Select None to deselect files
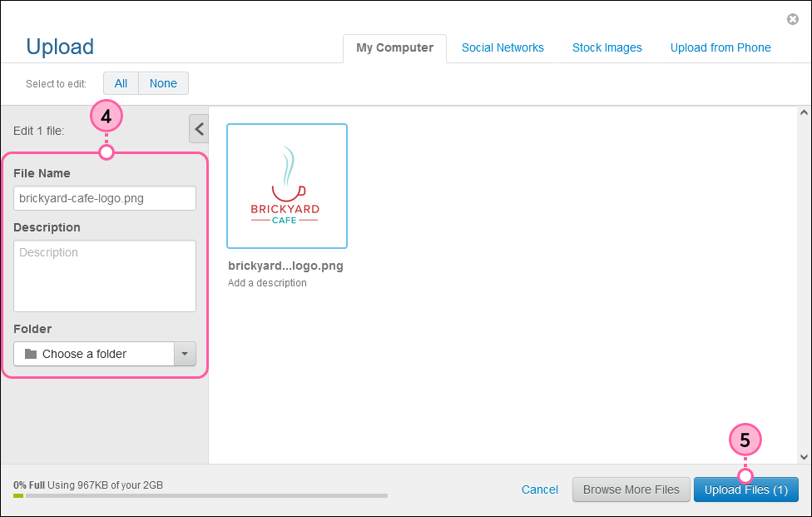Screen dimensions: 812x517 (x=163, y=83)
